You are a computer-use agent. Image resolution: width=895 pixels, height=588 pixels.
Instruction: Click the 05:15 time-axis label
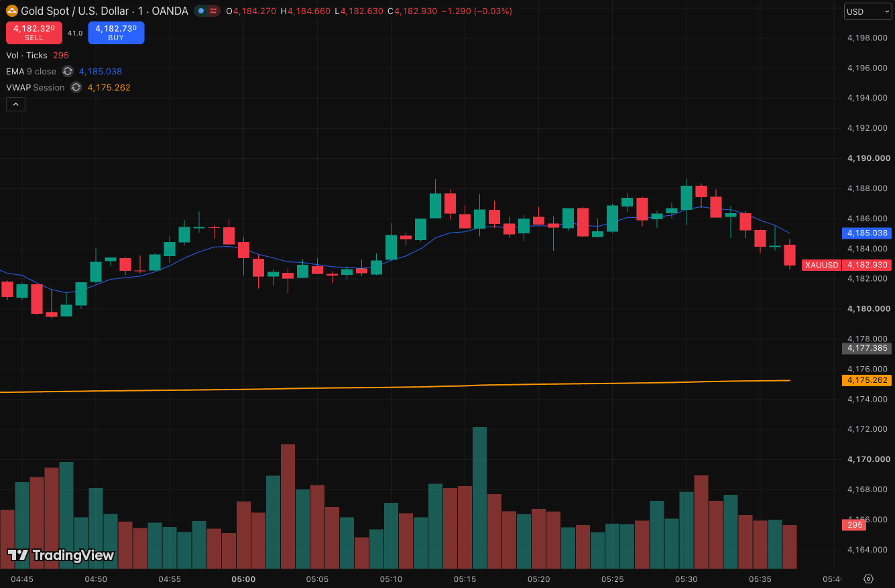coord(465,579)
